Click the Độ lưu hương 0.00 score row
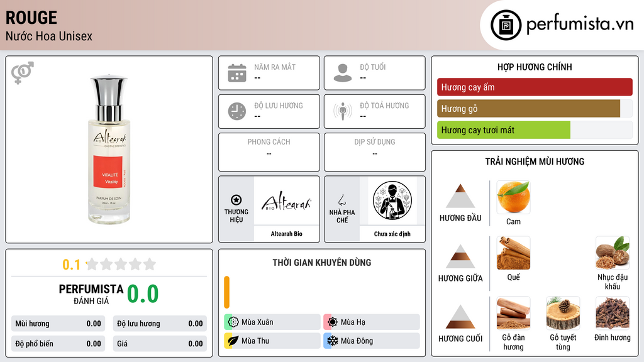This screenshot has width=644, height=362. pos(160,324)
